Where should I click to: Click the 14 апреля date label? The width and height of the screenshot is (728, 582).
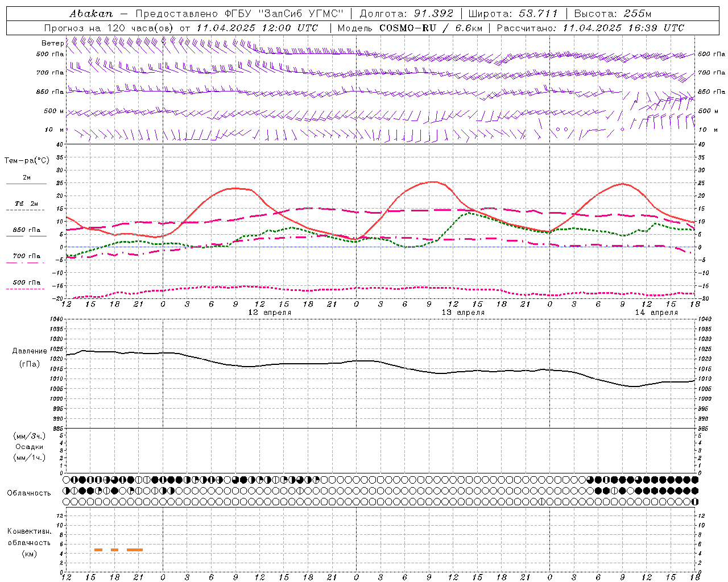pyautogui.click(x=656, y=313)
